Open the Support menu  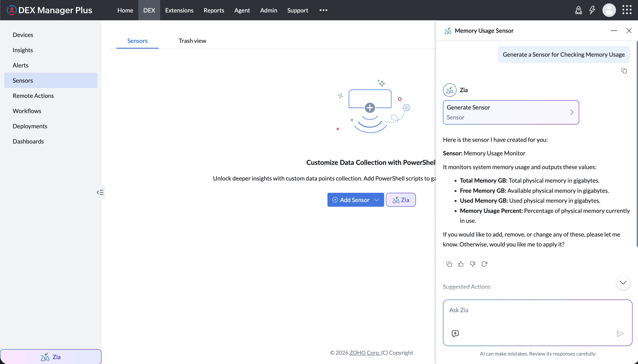pos(298,10)
